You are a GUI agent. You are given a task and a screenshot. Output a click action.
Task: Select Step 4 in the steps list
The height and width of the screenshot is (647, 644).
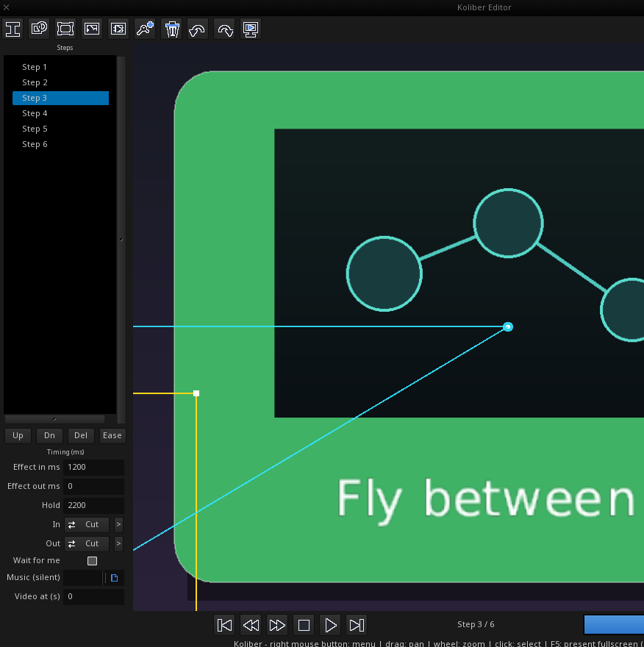[60, 113]
